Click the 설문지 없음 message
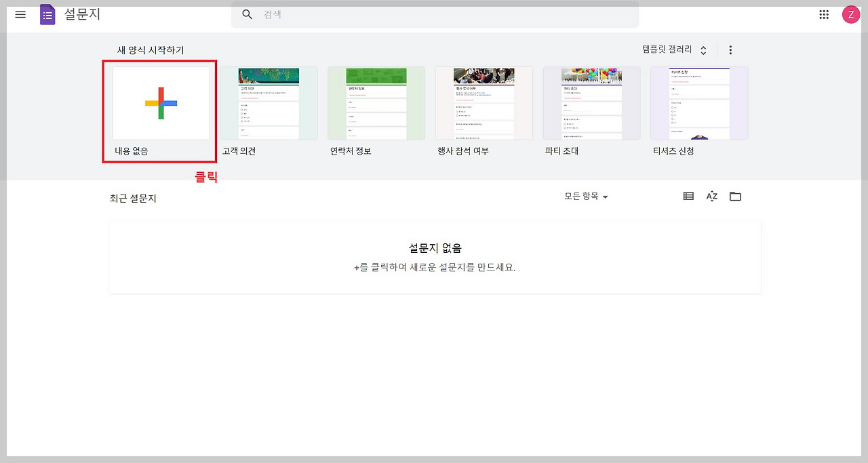868x463 pixels. click(x=435, y=248)
